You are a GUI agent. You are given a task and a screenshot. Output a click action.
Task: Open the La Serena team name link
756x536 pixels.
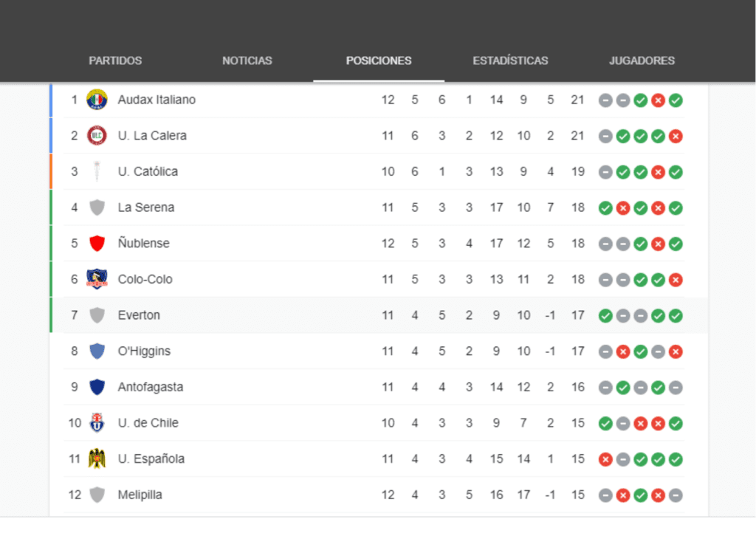click(x=146, y=207)
